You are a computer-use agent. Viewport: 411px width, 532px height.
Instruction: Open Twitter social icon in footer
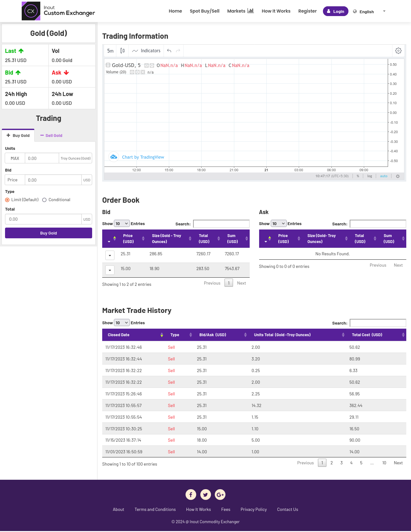pyautogui.click(x=205, y=495)
